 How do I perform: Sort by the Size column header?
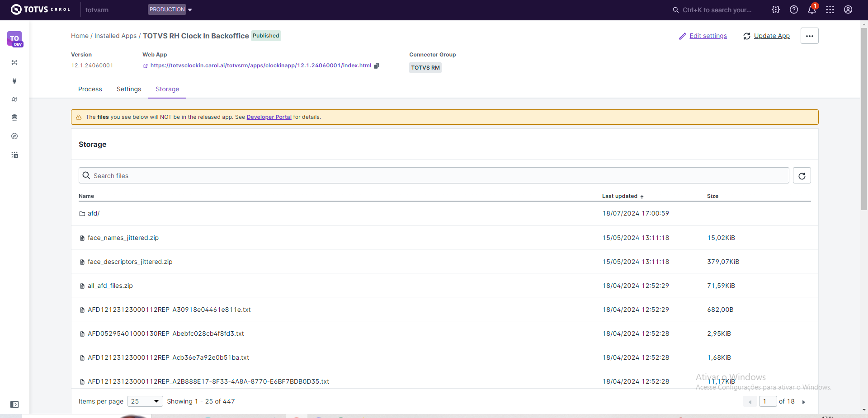point(712,196)
